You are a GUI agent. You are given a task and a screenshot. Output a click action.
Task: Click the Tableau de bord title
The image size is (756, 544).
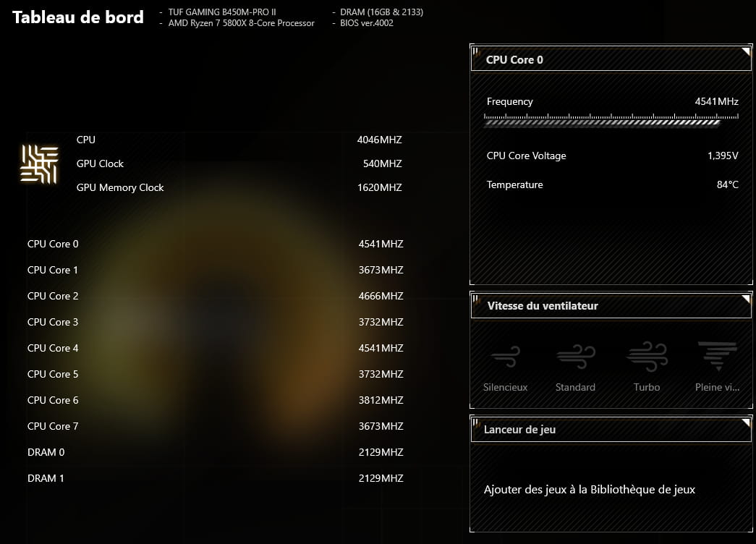point(78,17)
